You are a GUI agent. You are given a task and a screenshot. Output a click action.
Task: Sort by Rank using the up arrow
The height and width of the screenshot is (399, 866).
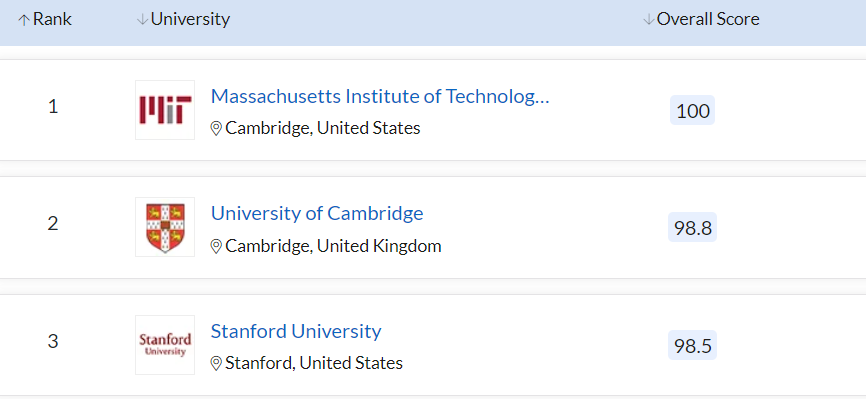point(23,20)
